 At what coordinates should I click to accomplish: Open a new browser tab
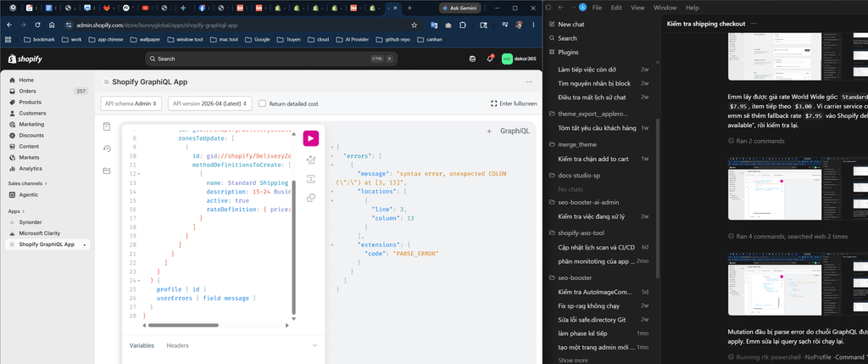click(x=409, y=8)
